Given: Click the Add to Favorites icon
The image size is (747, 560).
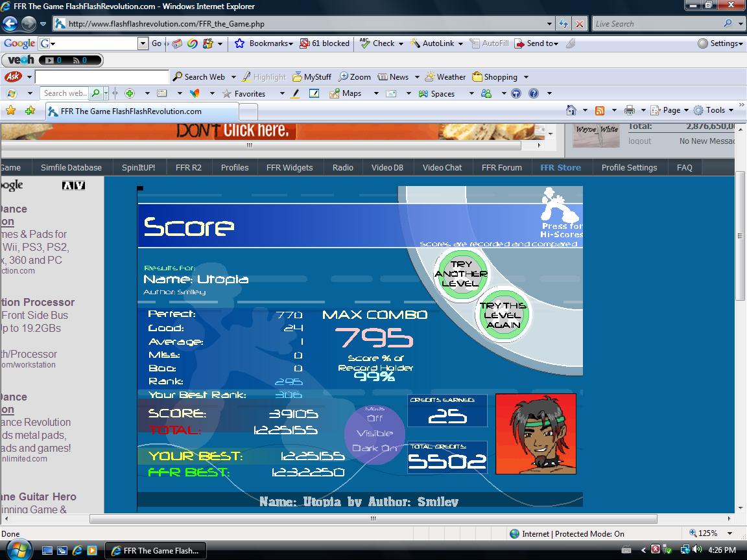Looking at the screenshot, I should point(30,111).
